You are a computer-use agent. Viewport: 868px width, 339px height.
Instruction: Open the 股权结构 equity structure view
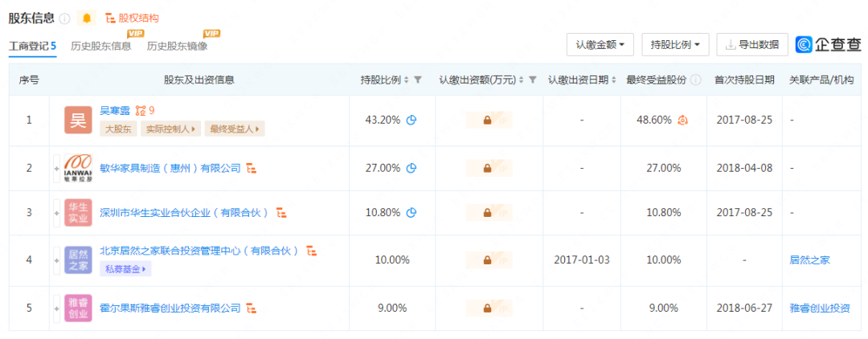point(133,18)
